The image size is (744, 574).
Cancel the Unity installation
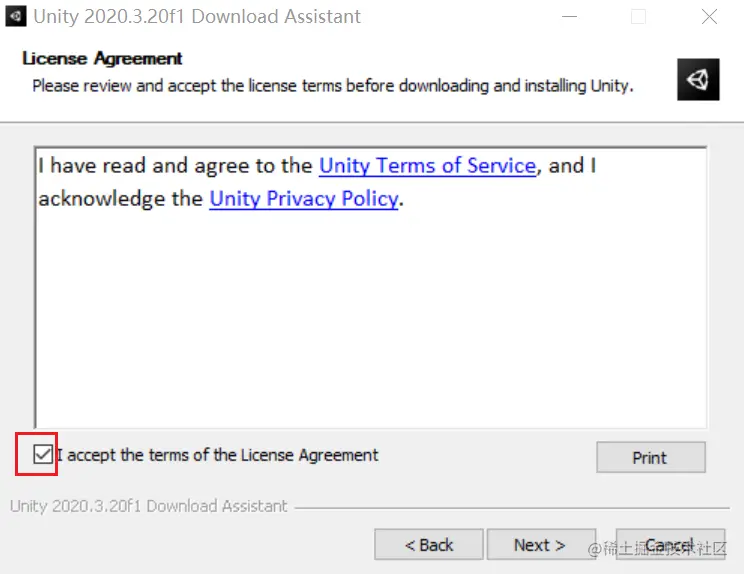[669, 545]
